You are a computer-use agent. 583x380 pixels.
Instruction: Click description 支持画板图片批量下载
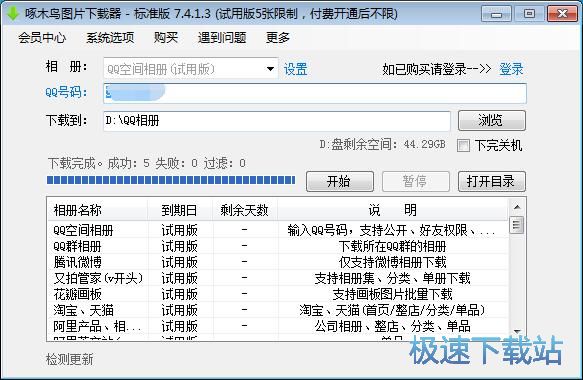[x=393, y=294]
